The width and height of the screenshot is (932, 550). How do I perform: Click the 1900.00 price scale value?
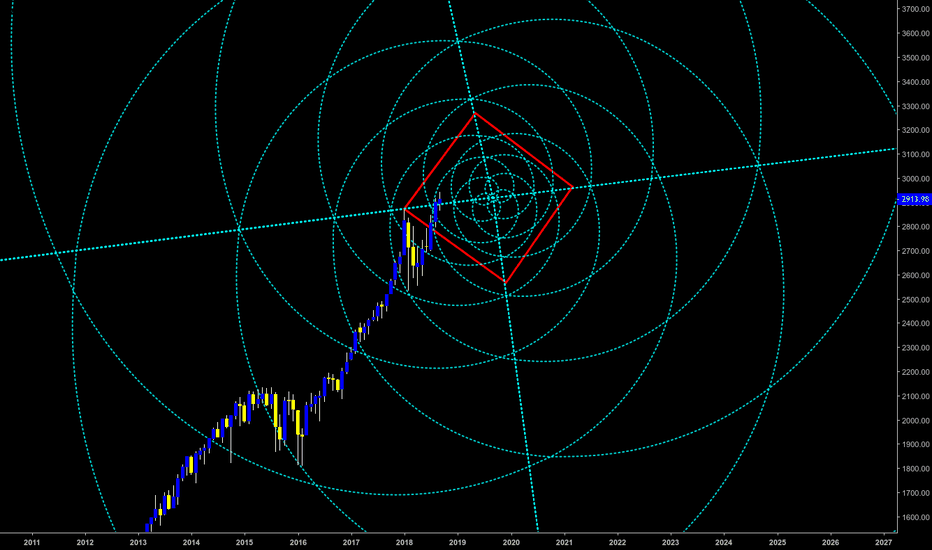(915, 445)
